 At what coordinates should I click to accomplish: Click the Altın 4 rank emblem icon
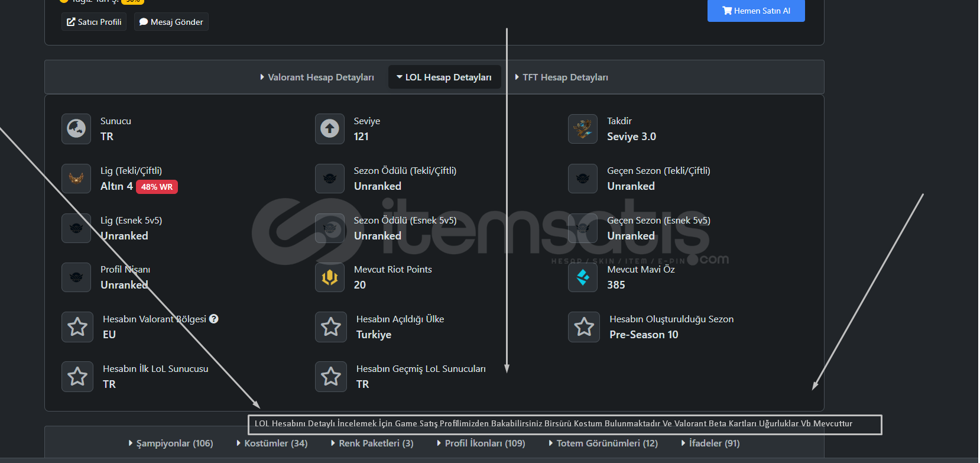[x=76, y=178]
